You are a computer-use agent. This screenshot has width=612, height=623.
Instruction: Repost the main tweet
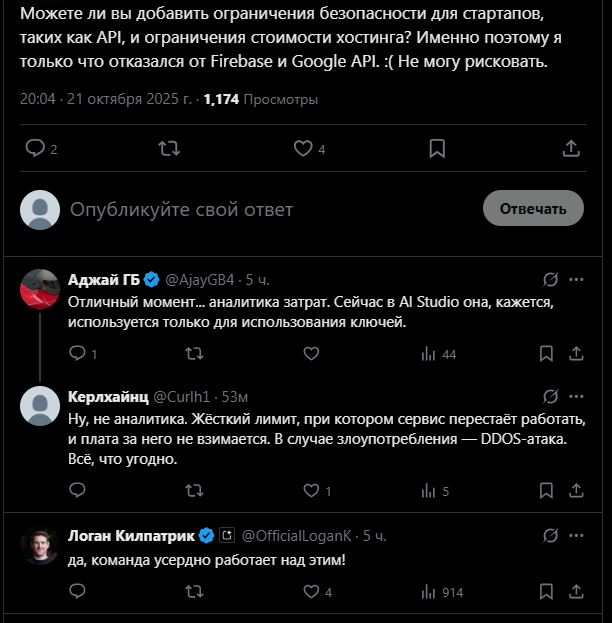170,148
